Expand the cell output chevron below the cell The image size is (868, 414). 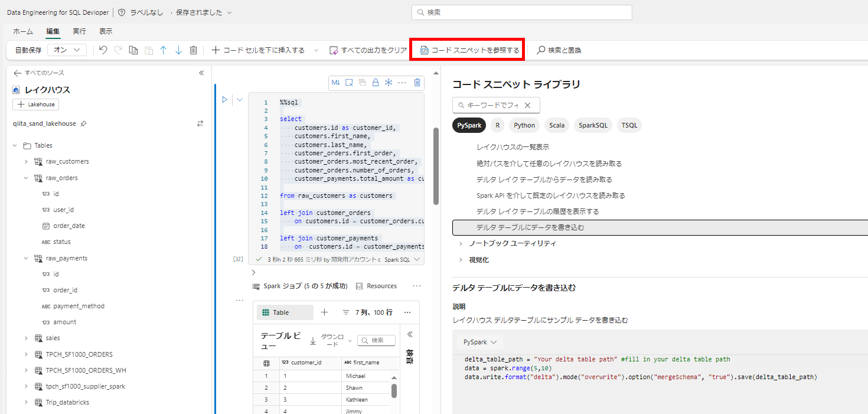pyautogui.click(x=253, y=272)
